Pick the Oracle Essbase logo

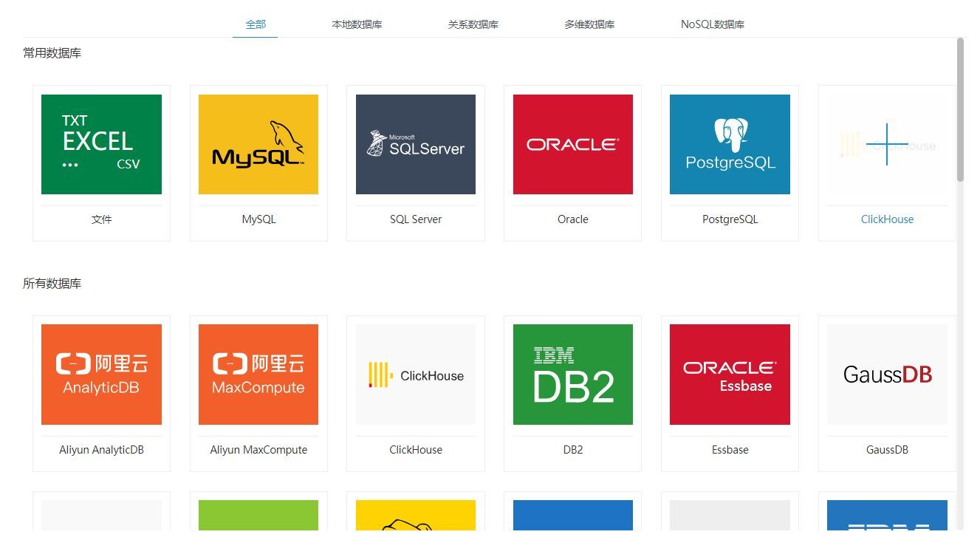(730, 375)
